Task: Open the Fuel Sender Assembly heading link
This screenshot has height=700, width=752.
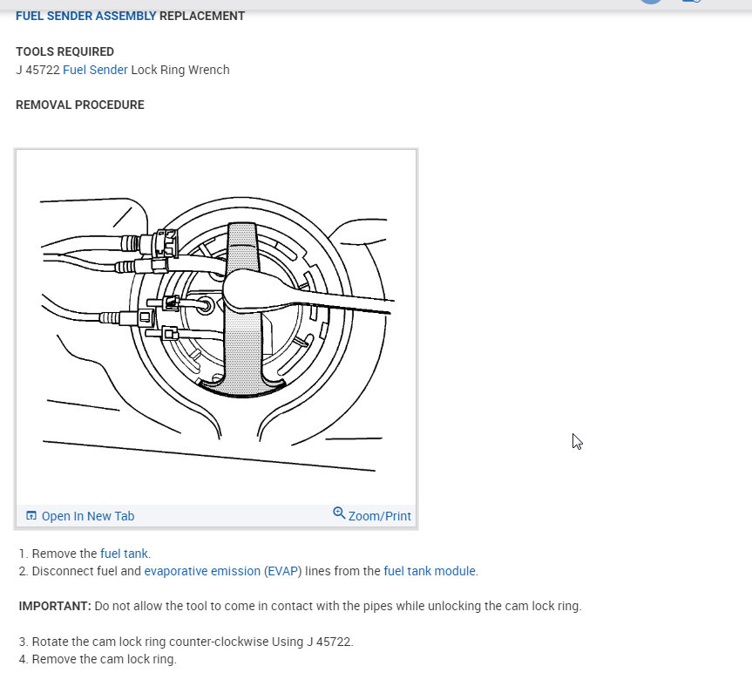Action: (86, 16)
